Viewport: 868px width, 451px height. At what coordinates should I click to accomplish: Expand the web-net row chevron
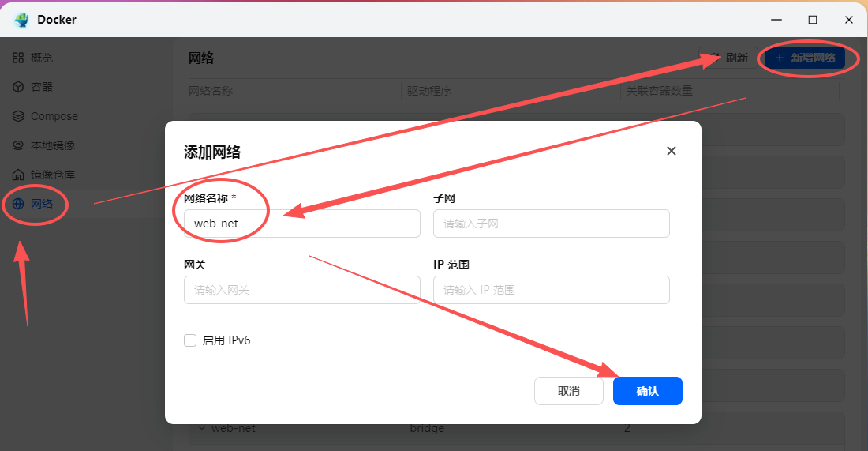click(x=201, y=428)
